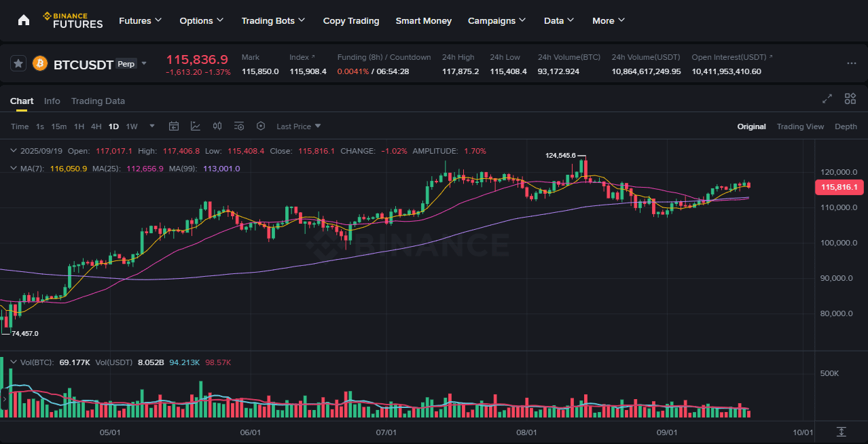Screen dimensions: 868x444
Task: Star BTCUSDT as a favorite
Action: (x=19, y=63)
